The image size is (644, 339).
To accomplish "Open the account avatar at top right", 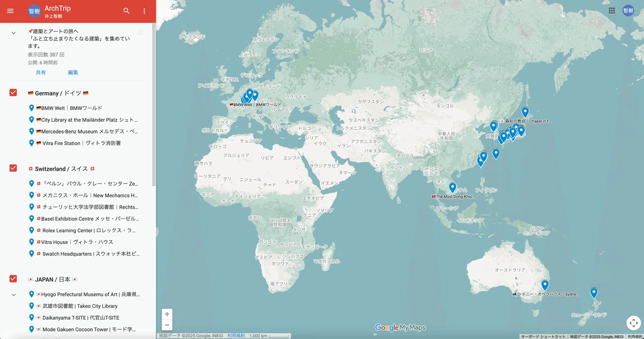I will 628,10.
